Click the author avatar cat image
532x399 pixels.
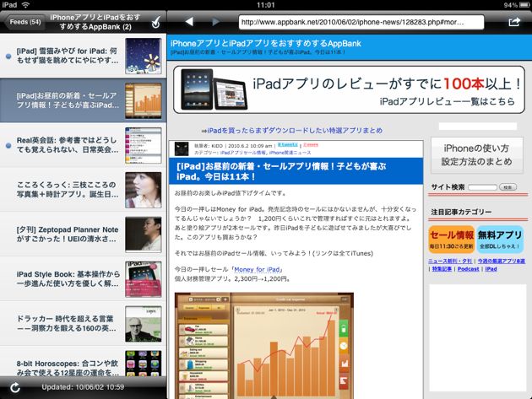pos(182,148)
